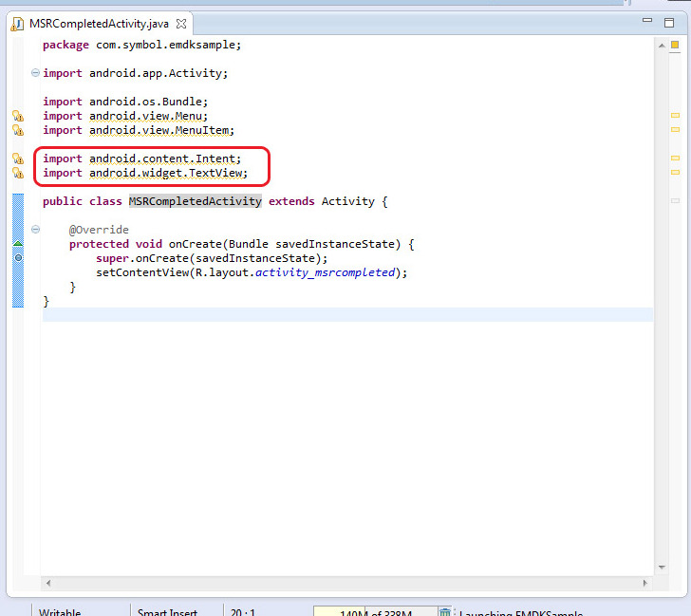Click the gutter marker beside super.onCreate line
This screenshot has height=616, width=691.
(18, 258)
